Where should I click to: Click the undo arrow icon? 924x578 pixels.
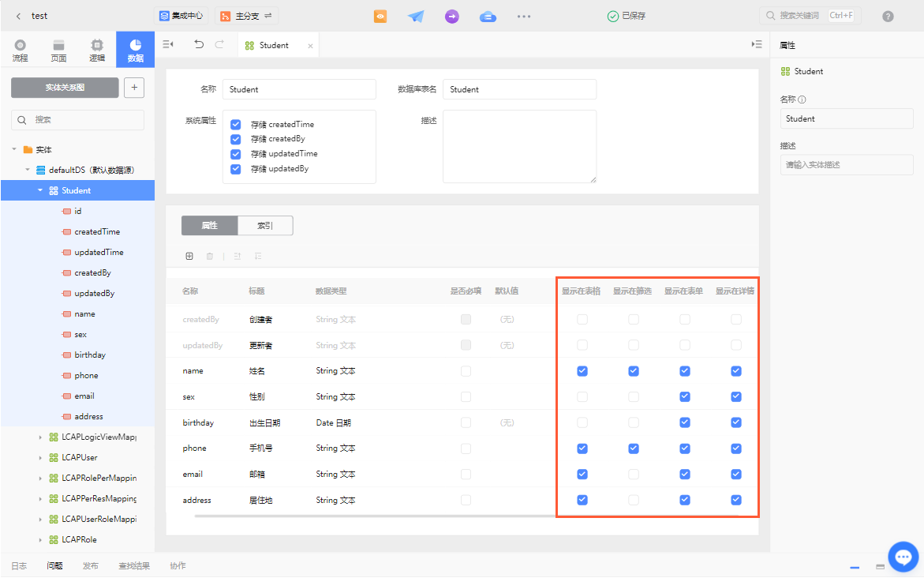(x=199, y=44)
